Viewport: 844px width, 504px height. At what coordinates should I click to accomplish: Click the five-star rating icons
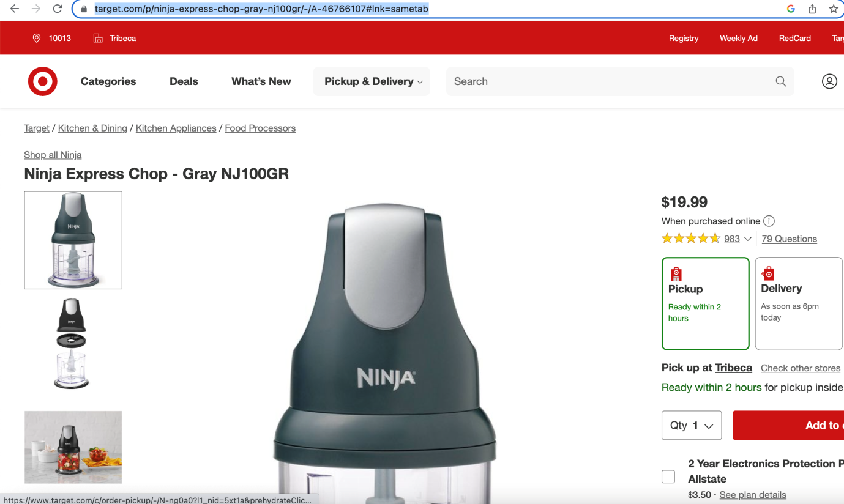pyautogui.click(x=690, y=239)
